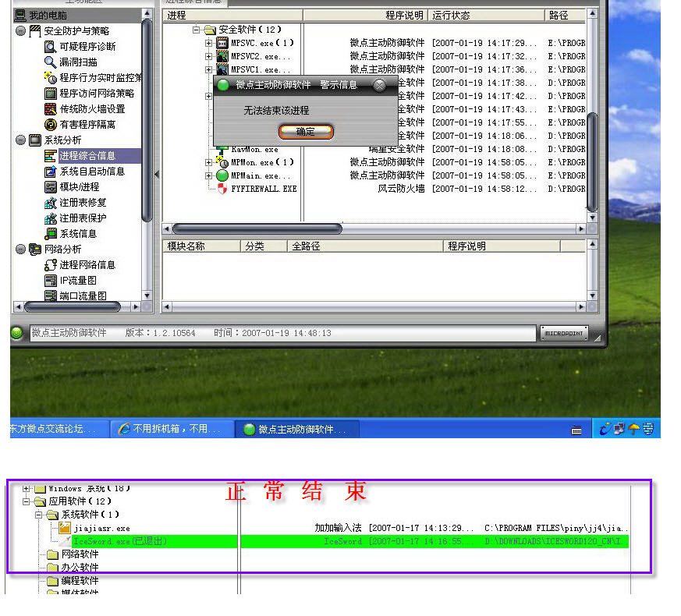Collapse the 网络分析 group

[20, 249]
